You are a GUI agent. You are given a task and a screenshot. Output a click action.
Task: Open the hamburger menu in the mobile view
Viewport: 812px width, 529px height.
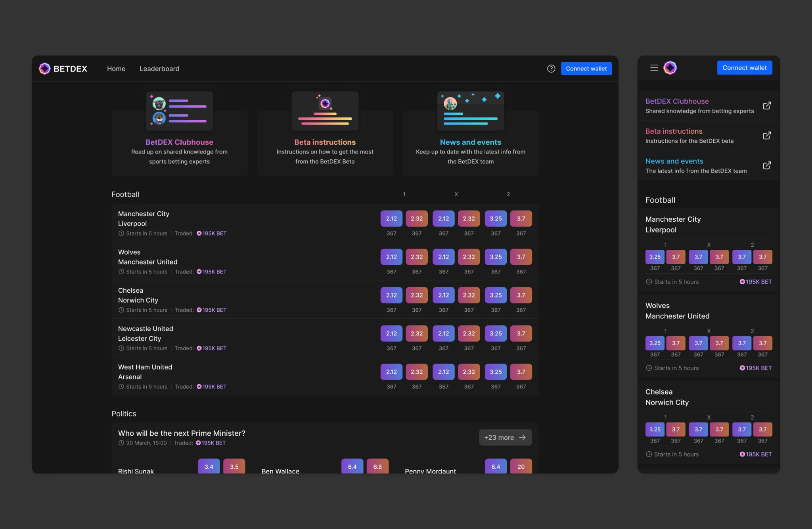click(x=654, y=67)
